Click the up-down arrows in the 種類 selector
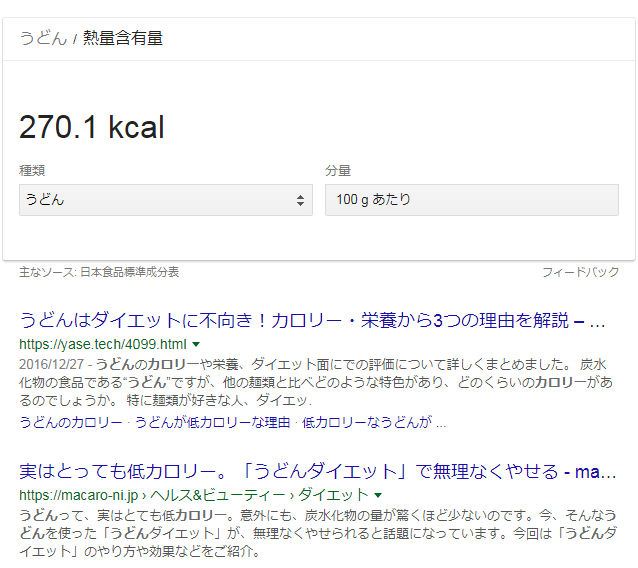 (x=300, y=201)
